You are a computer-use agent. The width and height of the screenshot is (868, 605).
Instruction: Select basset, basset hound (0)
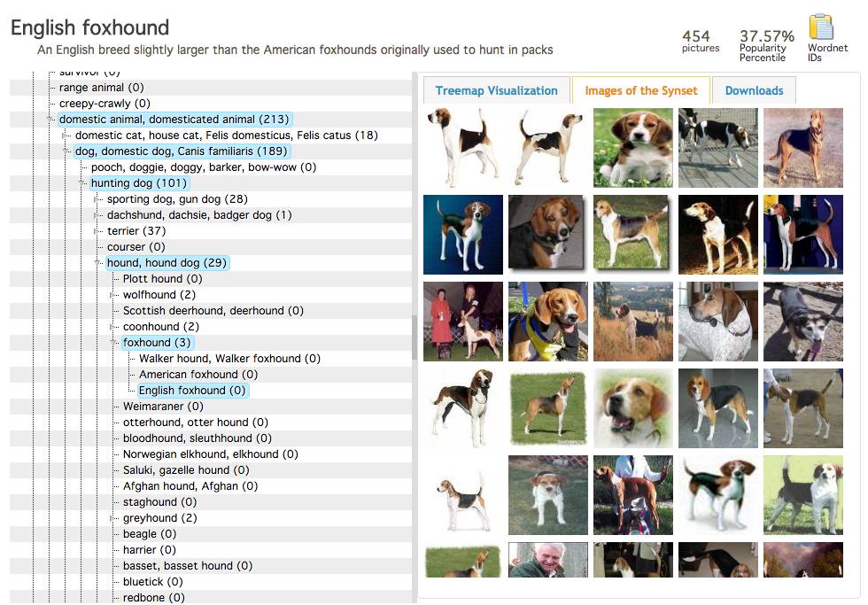(188, 566)
